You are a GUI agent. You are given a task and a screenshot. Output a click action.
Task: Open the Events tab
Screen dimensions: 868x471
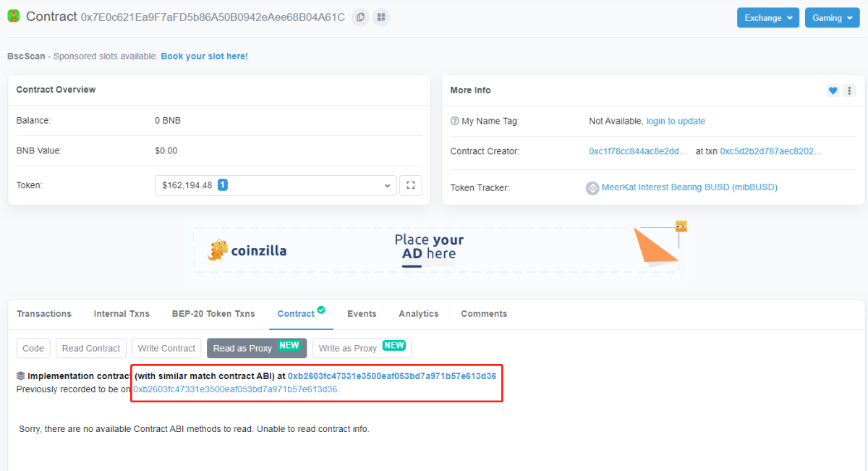(x=362, y=314)
